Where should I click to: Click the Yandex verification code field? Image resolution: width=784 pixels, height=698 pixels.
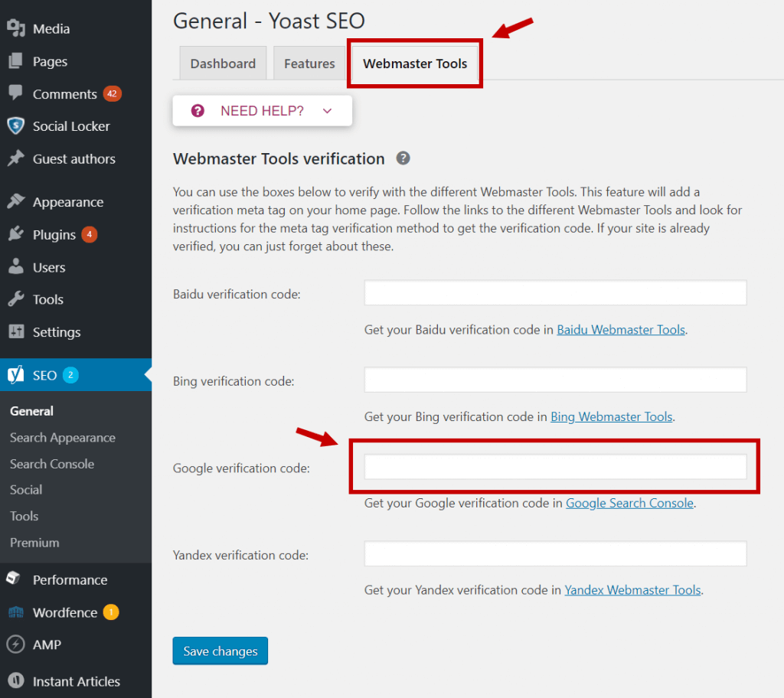click(x=555, y=554)
